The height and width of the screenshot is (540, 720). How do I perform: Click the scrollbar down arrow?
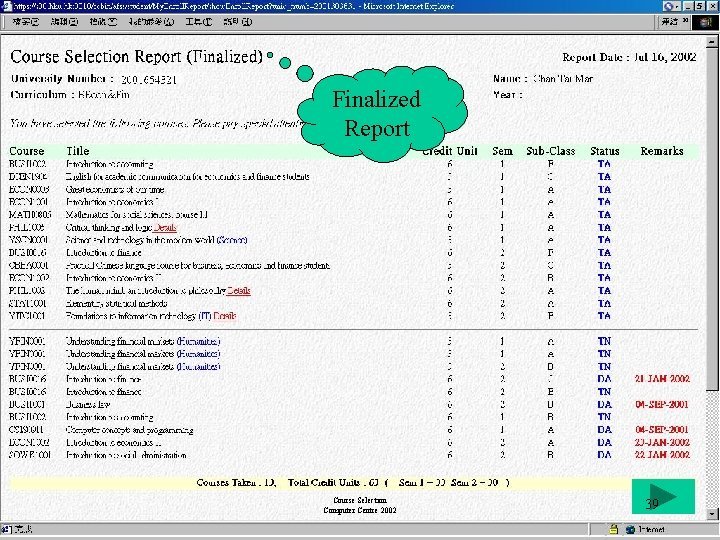click(711, 514)
